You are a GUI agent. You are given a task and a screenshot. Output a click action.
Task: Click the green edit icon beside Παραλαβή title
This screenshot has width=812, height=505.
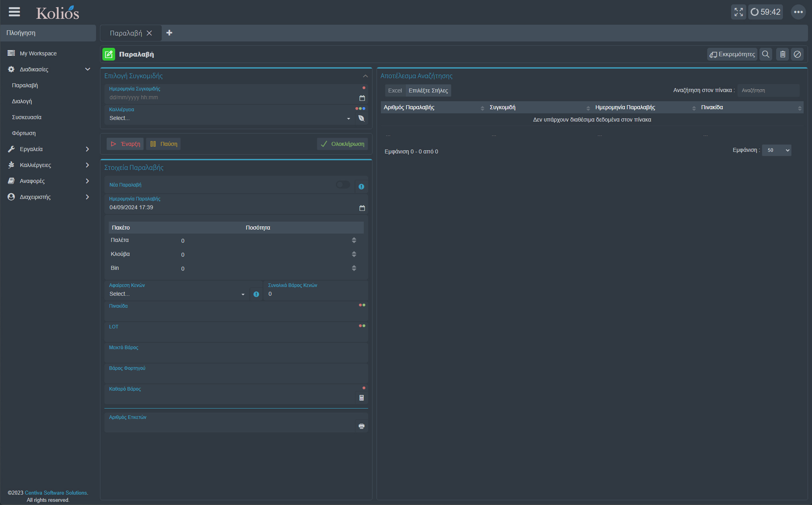[109, 54]
